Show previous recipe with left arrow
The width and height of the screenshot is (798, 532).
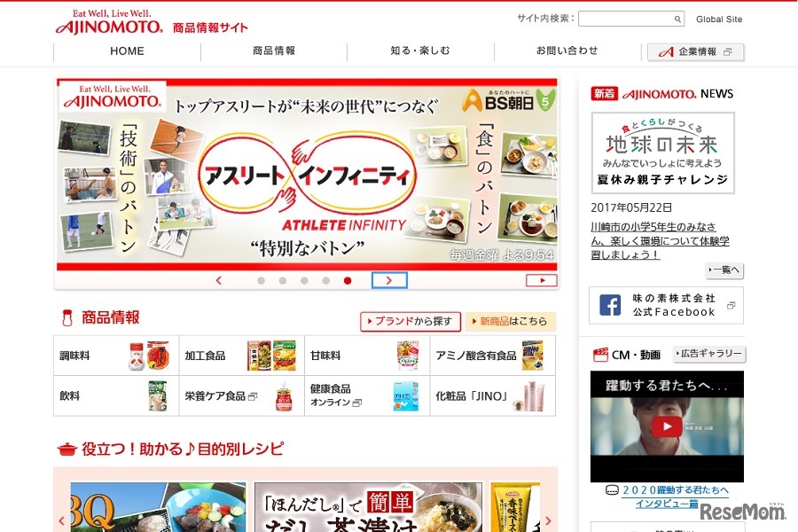(x=61, y=520)
